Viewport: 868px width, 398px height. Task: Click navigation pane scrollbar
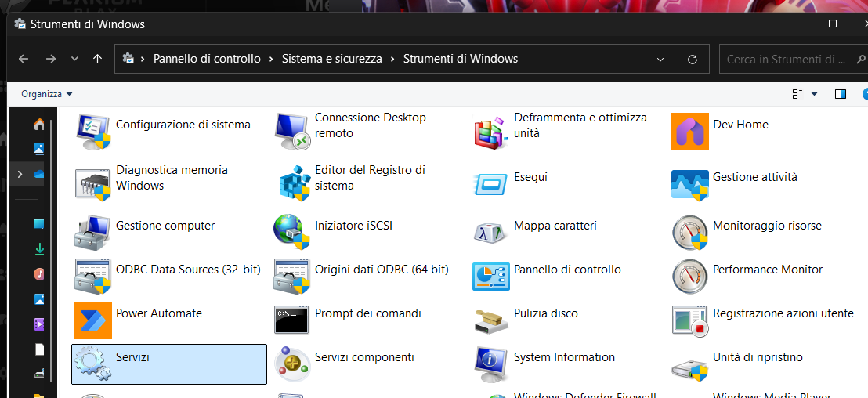[x=52, y=249]
